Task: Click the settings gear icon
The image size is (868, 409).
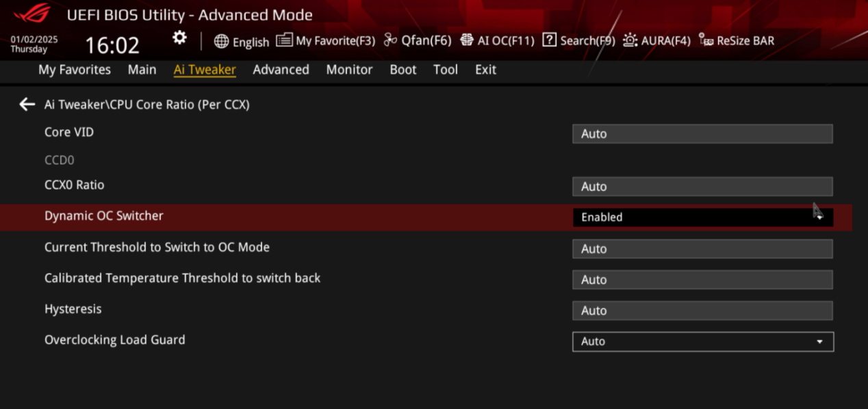Action: [x=179, y=38]
